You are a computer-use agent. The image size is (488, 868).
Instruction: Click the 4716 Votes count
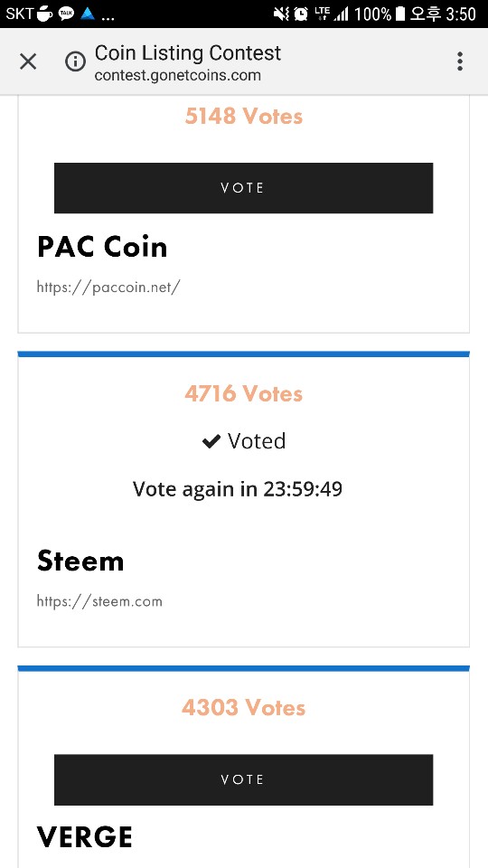[x=243, y=393]
